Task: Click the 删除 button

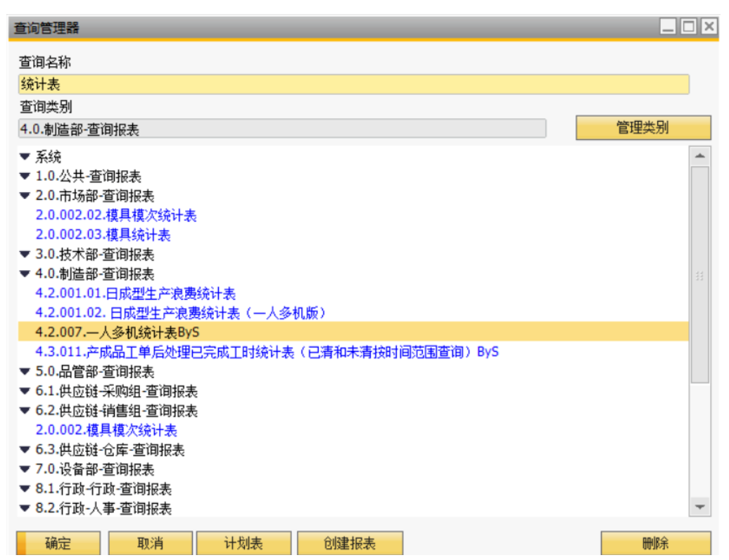Action: [x=655, y=543]
